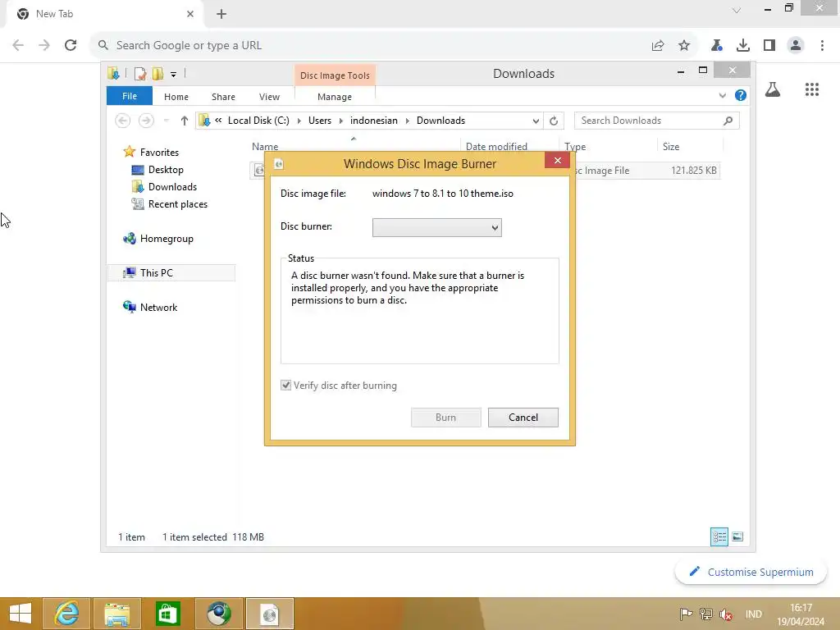Open the browser three-dot menu
The image size is (840, 630).
coord(822,46)
